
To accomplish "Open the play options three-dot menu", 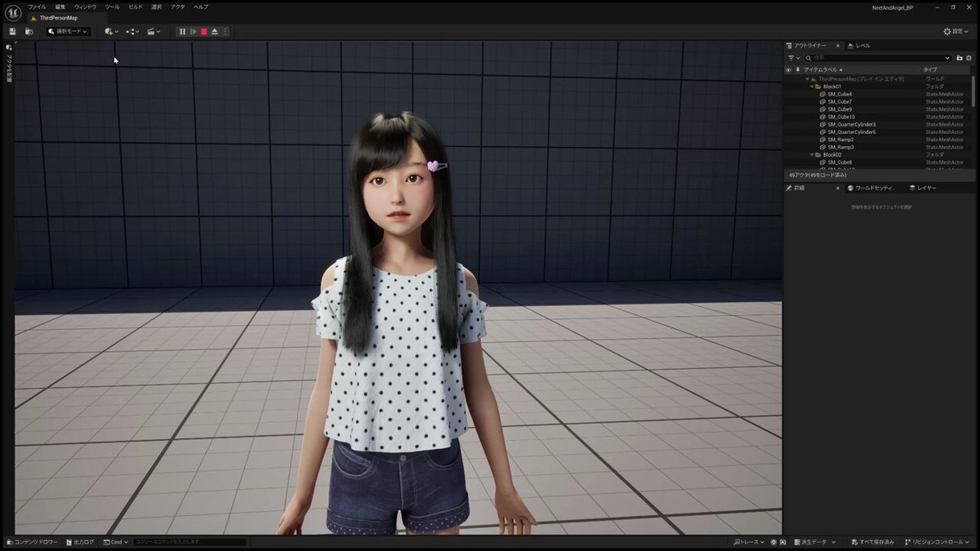I will [225, 32].
